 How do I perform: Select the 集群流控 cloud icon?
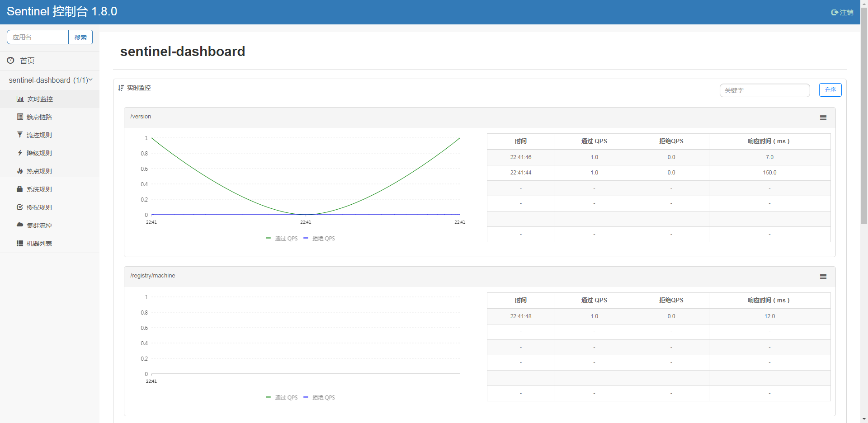[20, 225]
